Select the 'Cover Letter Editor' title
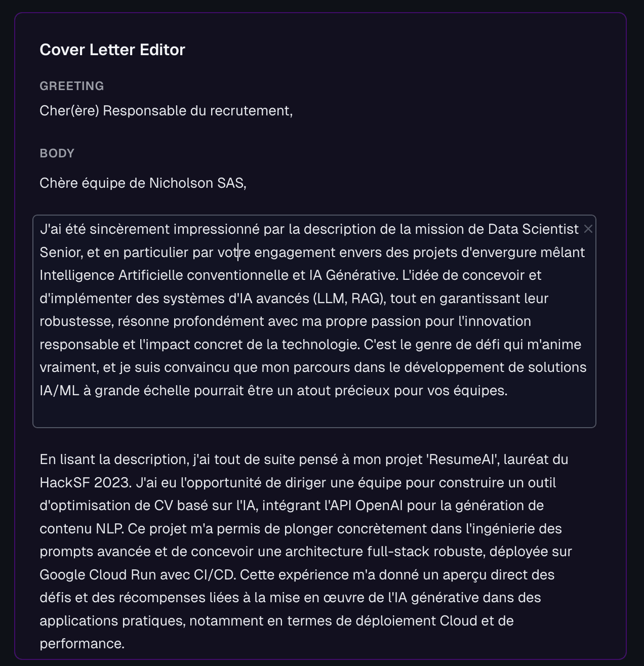644x666 pixels. click(x=112, y=50)
